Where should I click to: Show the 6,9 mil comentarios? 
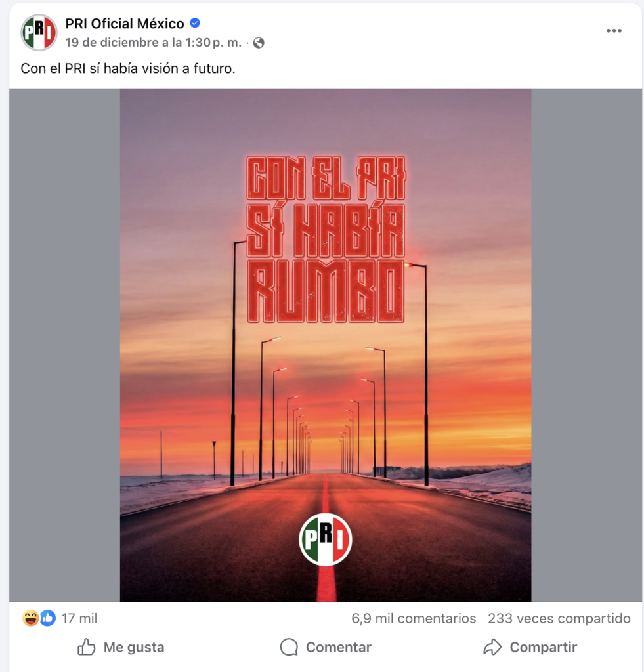(x=414, y=618)
